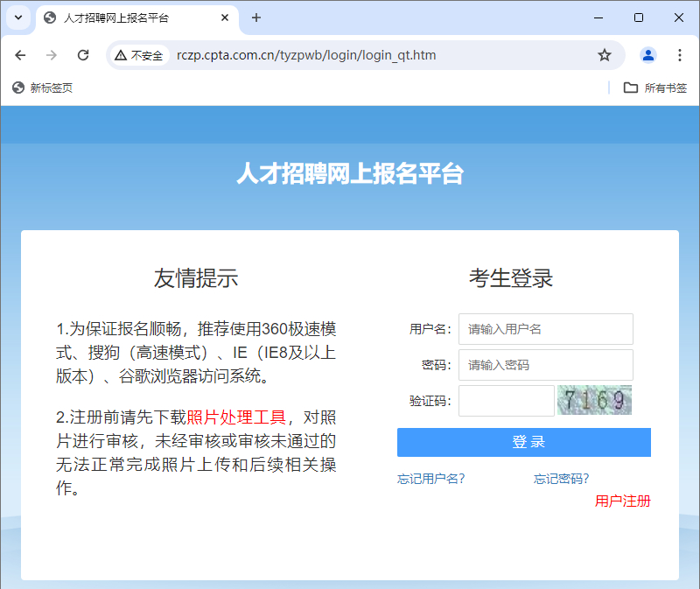The height and width of the screenshot is (589, 700).
Task: Go forward with the forward arrow
Action: 52,55
